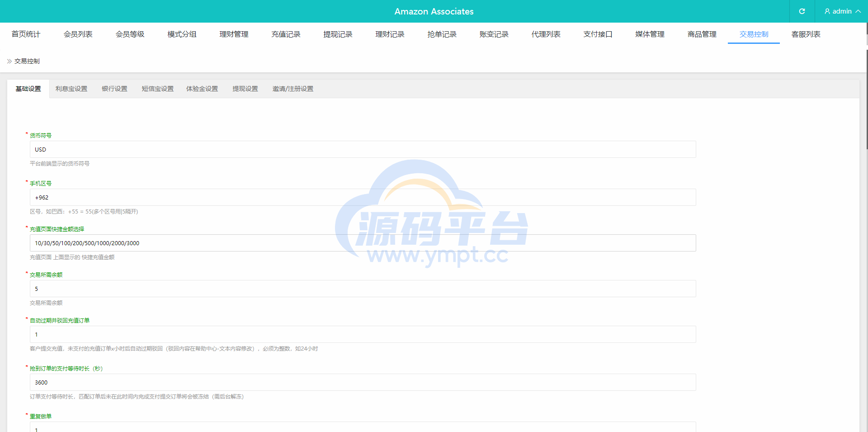Switch to the 银行设置 tab
Screen dimensions: 868x432
point(114,89)
